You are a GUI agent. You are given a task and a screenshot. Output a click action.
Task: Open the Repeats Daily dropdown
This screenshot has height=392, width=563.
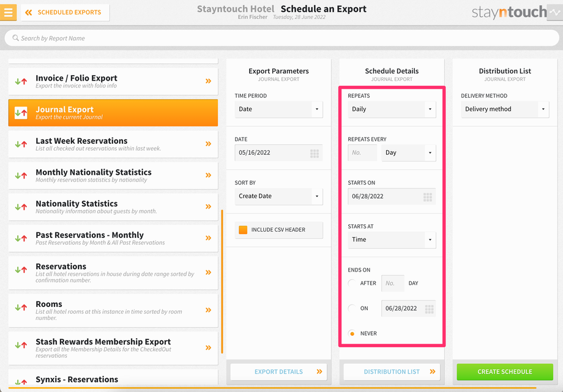click(392, 109)
